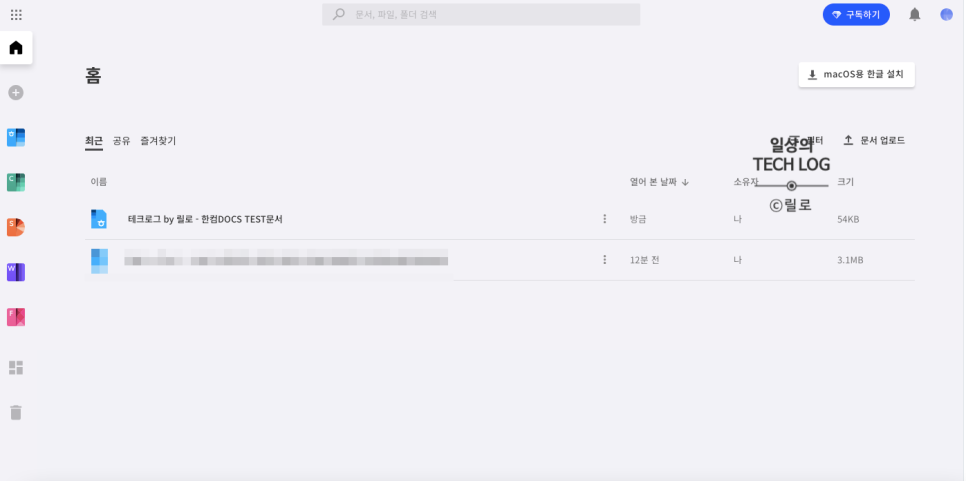Click the 구독하기 subscribe button
Viewport: 966px width, 481px height.
856,15
